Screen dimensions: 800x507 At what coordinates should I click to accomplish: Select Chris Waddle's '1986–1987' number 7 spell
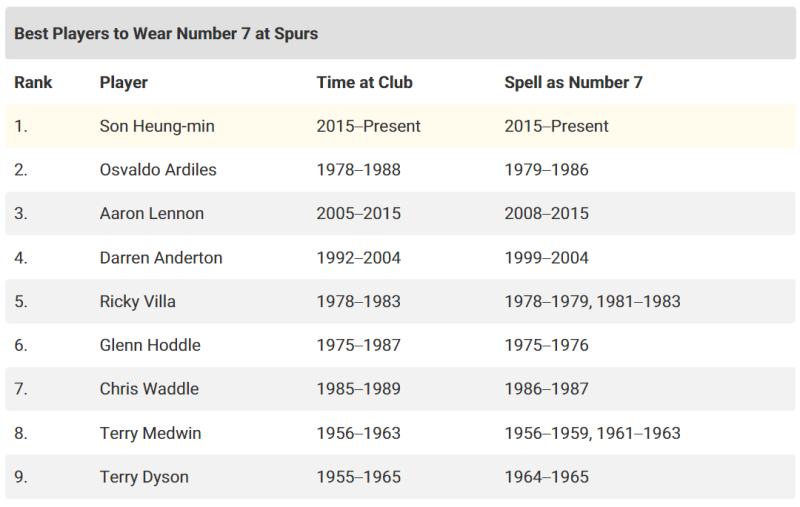(546, 389)
